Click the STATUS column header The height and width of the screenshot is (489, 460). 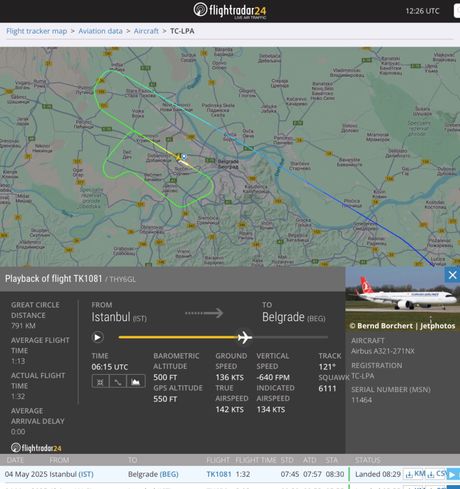pos(367,460)
